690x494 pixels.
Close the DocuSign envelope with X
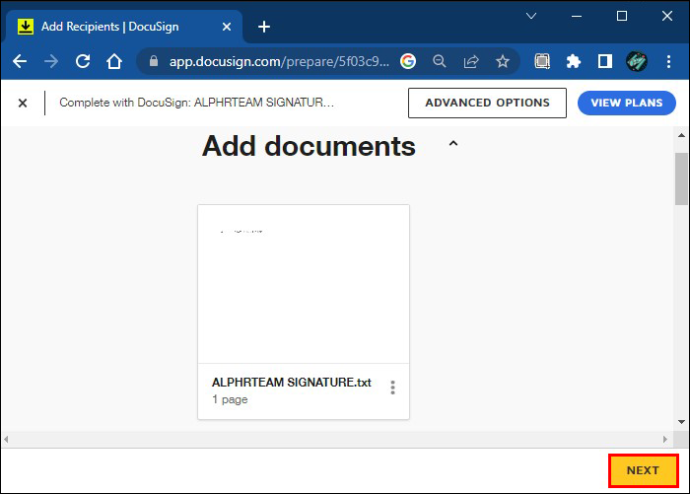click(x=22, y=103)
